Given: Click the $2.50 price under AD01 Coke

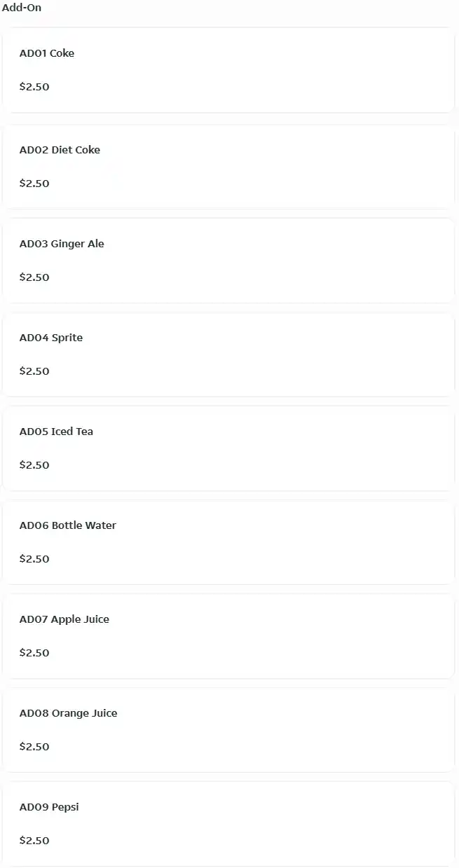Looking at the screenshot, I should [x=34, y=87].
